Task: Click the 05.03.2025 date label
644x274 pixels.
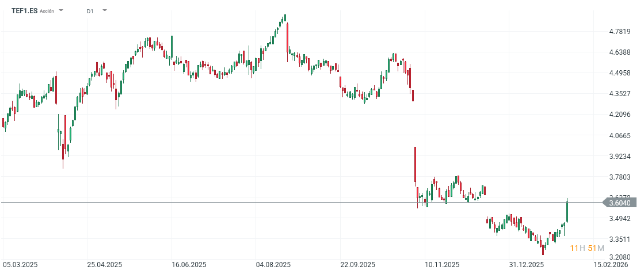Action: 21,265
